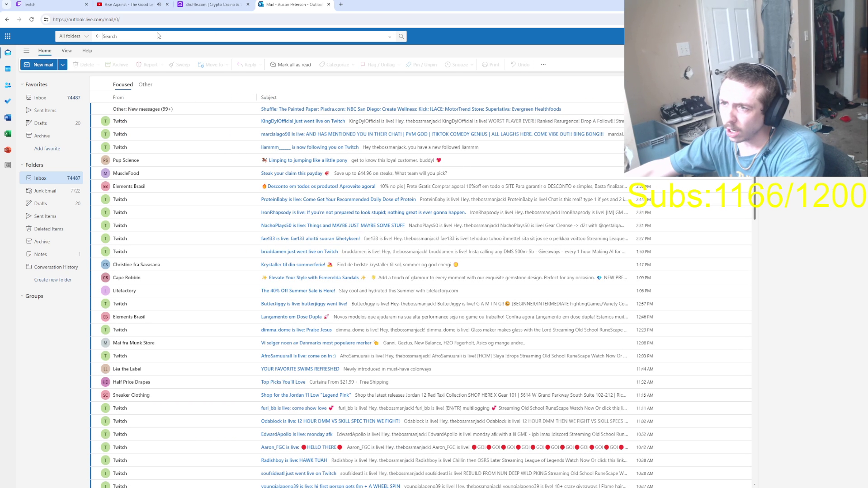
Task: Open Other: New messages (99+) row
Action: 357,109
